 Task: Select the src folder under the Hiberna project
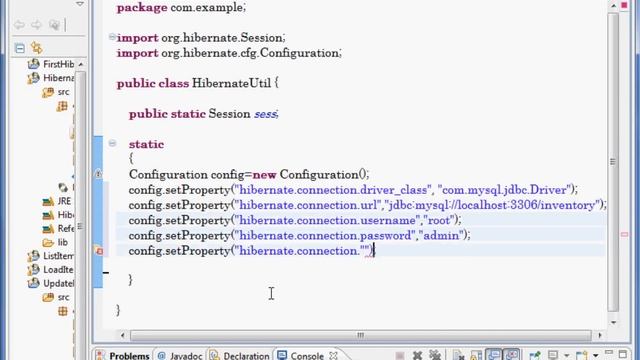56,92
